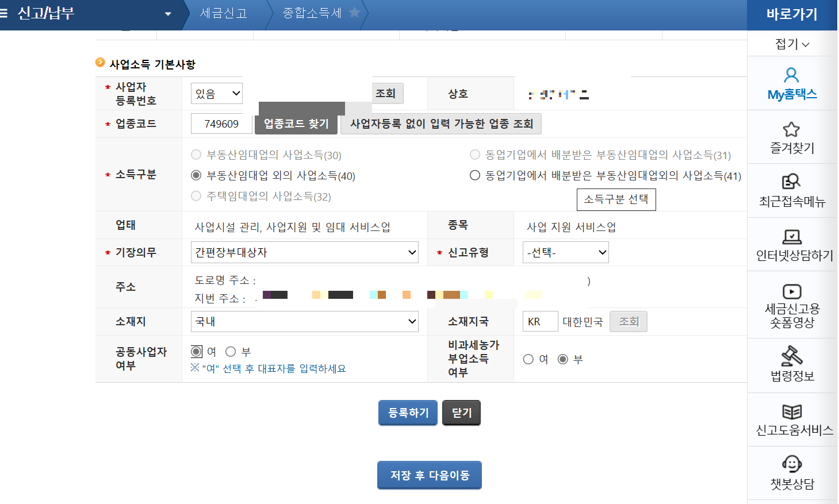Go to 종합소득세 breadcrumb item

pyautogui.click(x=312, y=13)
